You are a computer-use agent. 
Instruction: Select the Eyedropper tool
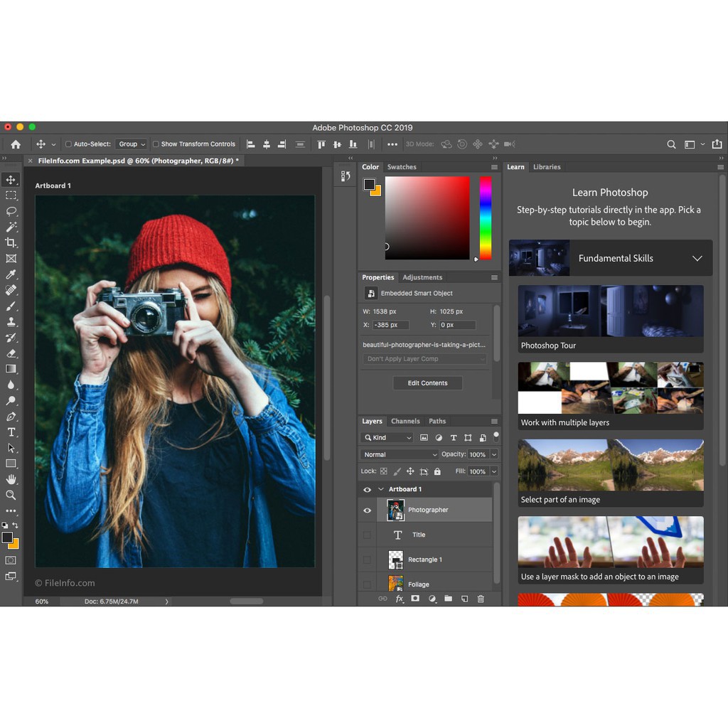click(11, 274)
